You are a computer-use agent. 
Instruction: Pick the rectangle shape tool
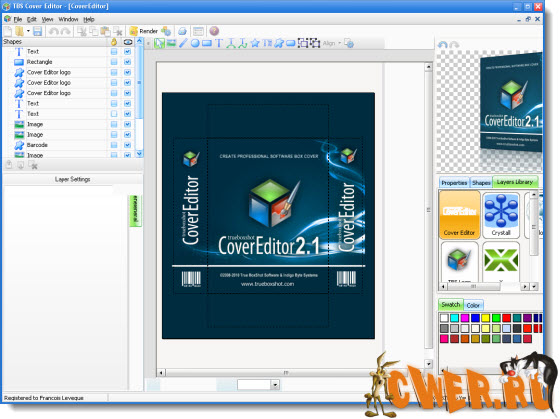click(207, 43)
